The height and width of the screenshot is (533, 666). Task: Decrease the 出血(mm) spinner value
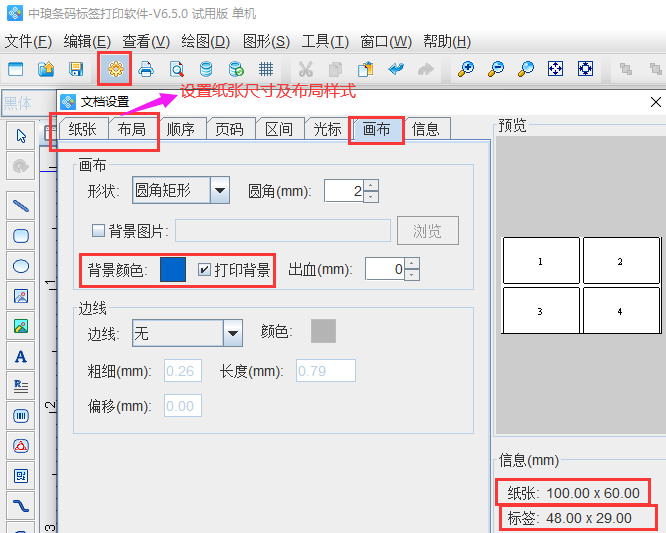412,275
